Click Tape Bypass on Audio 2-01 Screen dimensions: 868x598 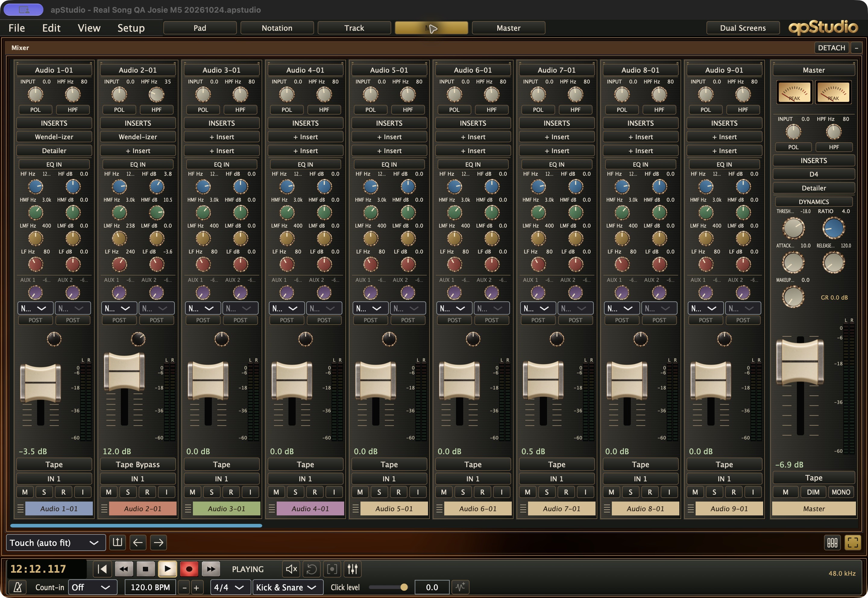pyautogui.click(x=138, y=464)
